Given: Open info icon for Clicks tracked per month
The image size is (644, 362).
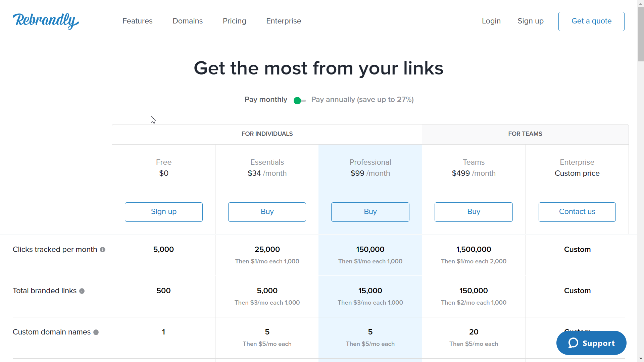Looking at the screenshot, I should (103, 250).
